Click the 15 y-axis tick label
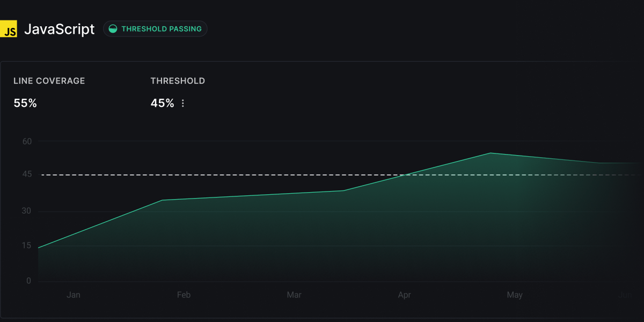 [x=27, y=246]
